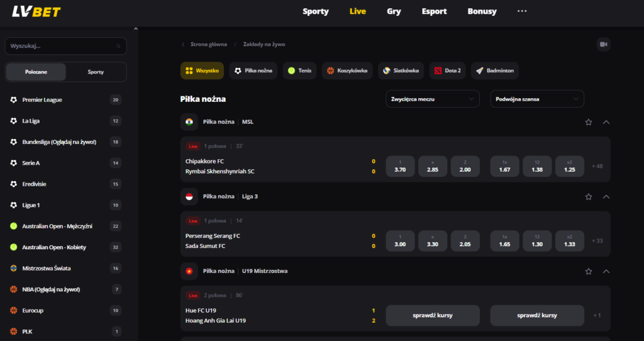
Task: Open the Podwójna szansa dropdown
Action: 536,99
